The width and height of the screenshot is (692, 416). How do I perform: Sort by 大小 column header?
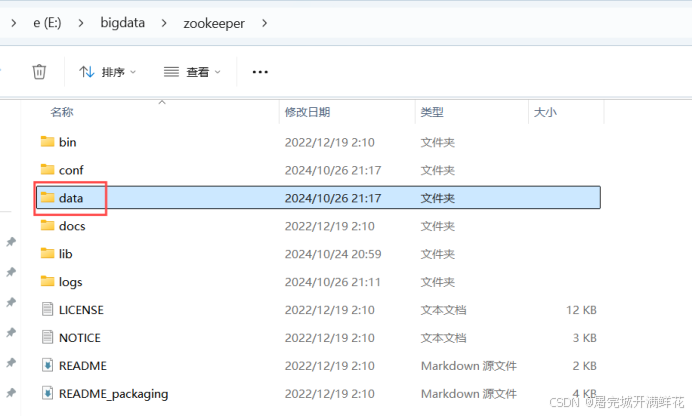[545, 112]
